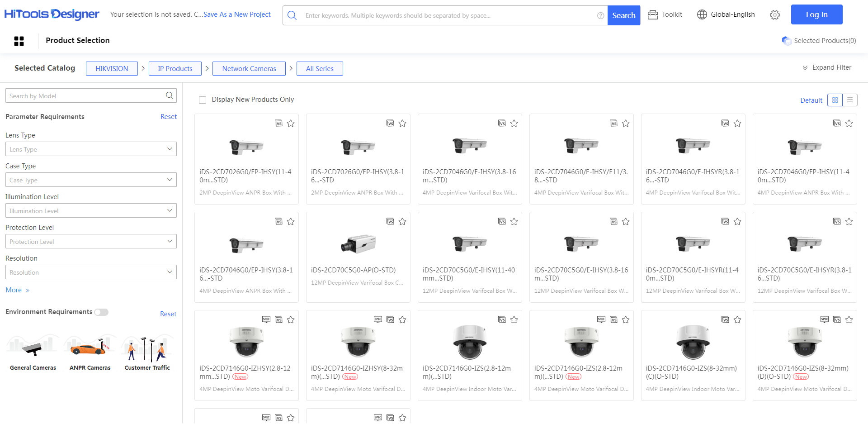This screenshot has height=424, width=868.
Task: Open the Toolkit briefcase icon
Action: pyautogui.click(x=652, y=15)
